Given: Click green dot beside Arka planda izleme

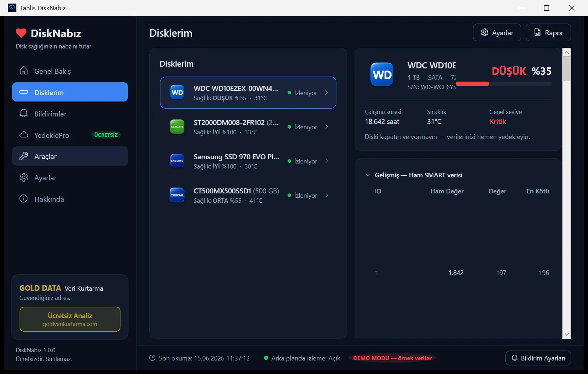Looking at the screenshot, I should tap(266, 358).
